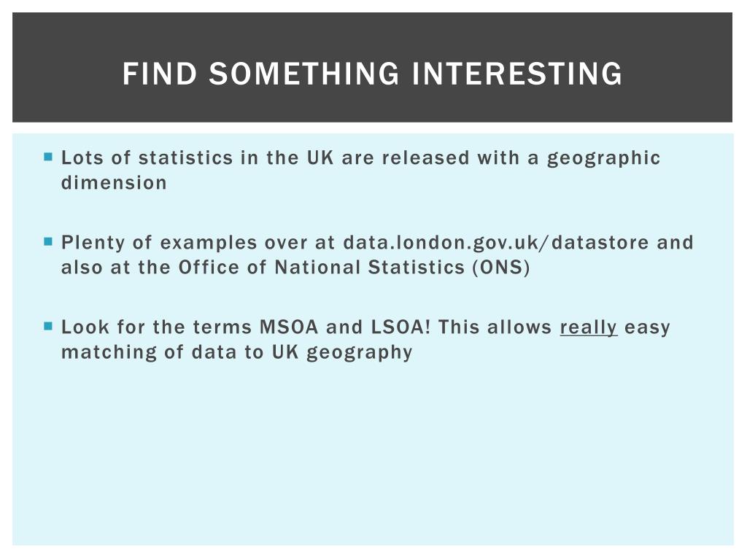
Task: Click the word INTERESTING in the header
Action: coord(517,74)
